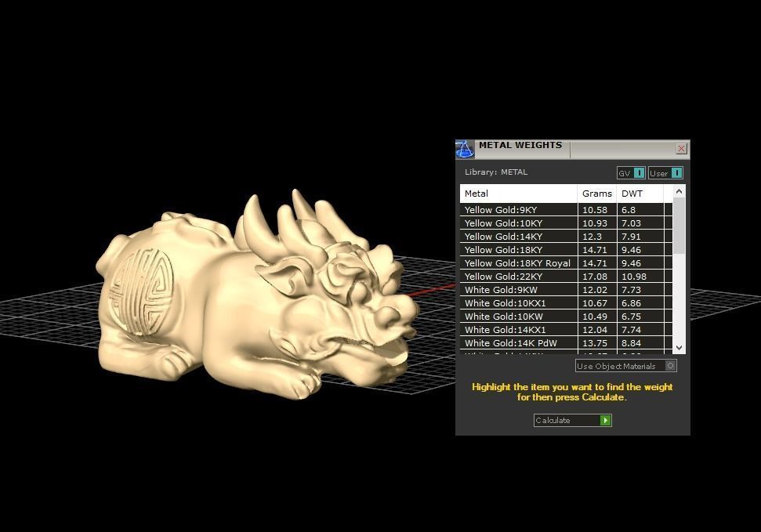
Task: Select the White Gold:14KX1 row
Action: pyautogui.click(x=566, y=330)
